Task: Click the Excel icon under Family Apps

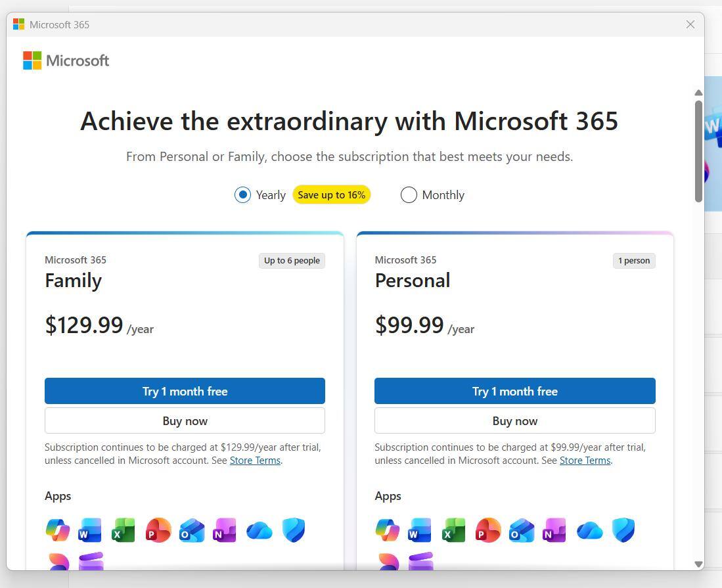Action: point(124,530)
